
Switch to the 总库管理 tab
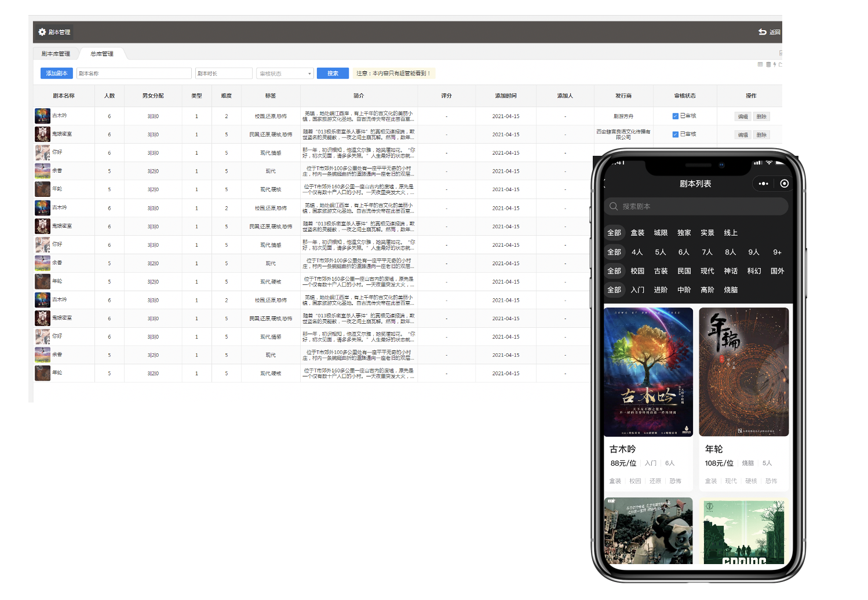tap(102, 54)
